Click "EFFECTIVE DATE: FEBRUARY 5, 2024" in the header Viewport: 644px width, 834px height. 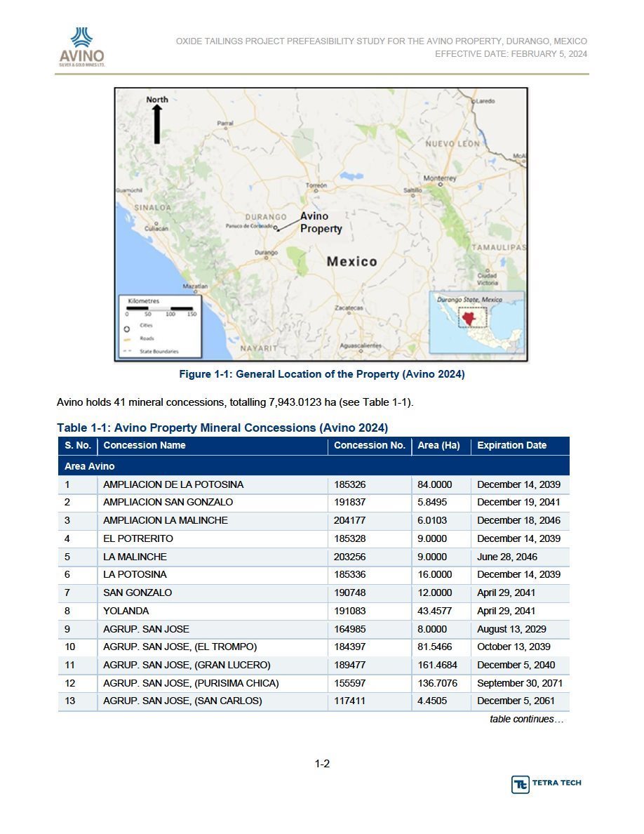[511, 54]
